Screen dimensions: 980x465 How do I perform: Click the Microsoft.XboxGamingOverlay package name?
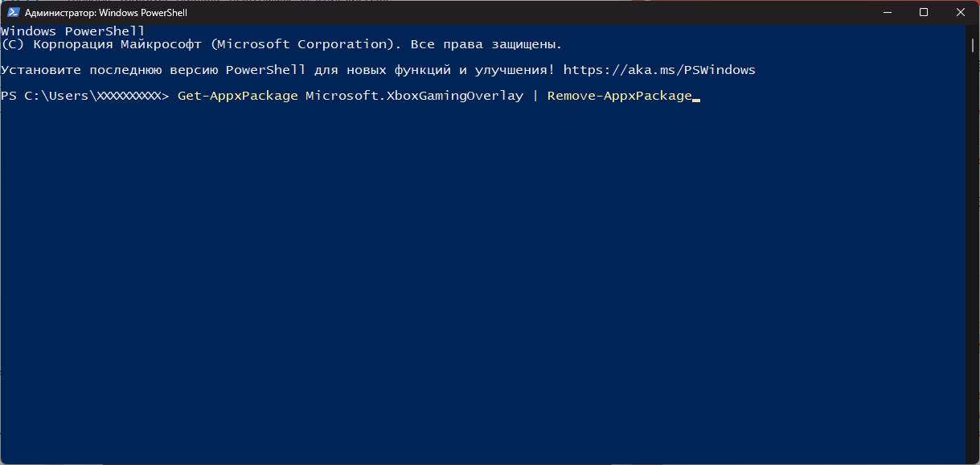click(415, 96)
